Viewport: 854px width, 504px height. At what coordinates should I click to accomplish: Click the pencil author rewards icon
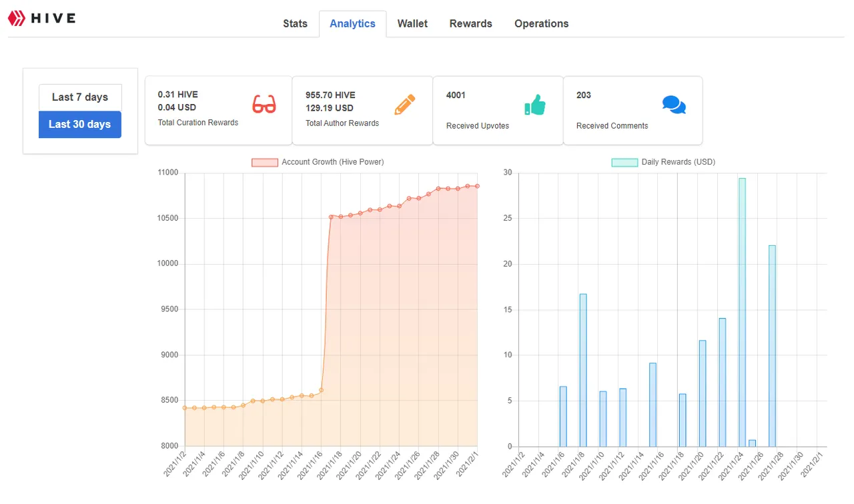coord(404,105)
